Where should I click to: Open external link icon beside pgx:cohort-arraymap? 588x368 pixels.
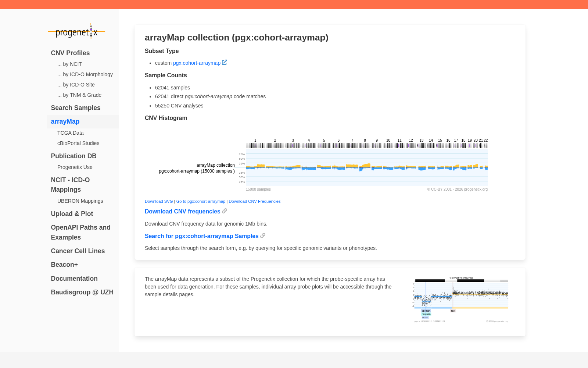point(225,63)
